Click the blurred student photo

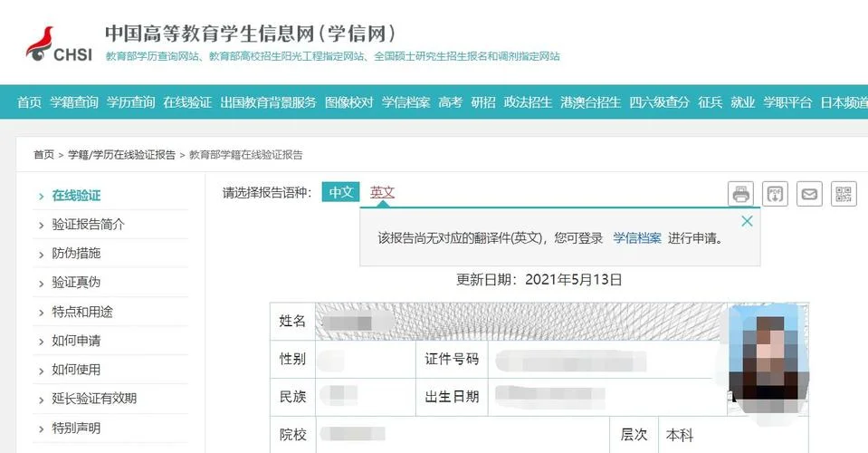point(768,359)
